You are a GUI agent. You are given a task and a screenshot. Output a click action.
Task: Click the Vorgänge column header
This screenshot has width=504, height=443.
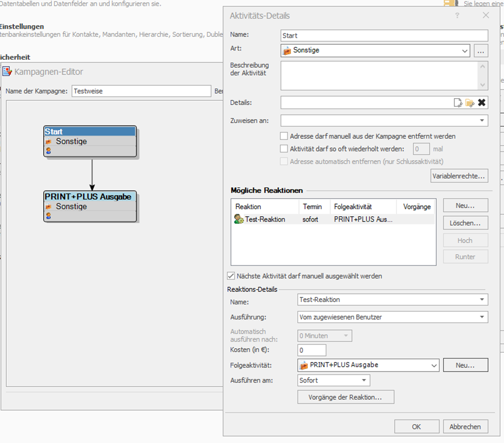point(416,207)
